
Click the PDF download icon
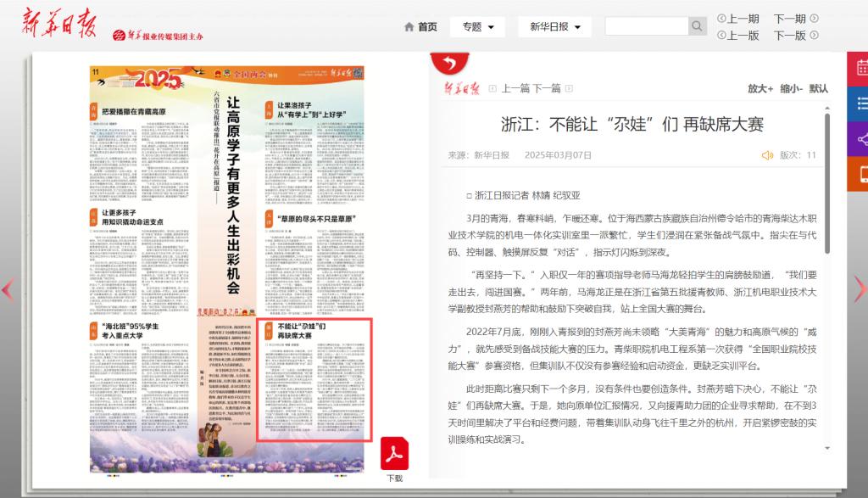(394, 455)
